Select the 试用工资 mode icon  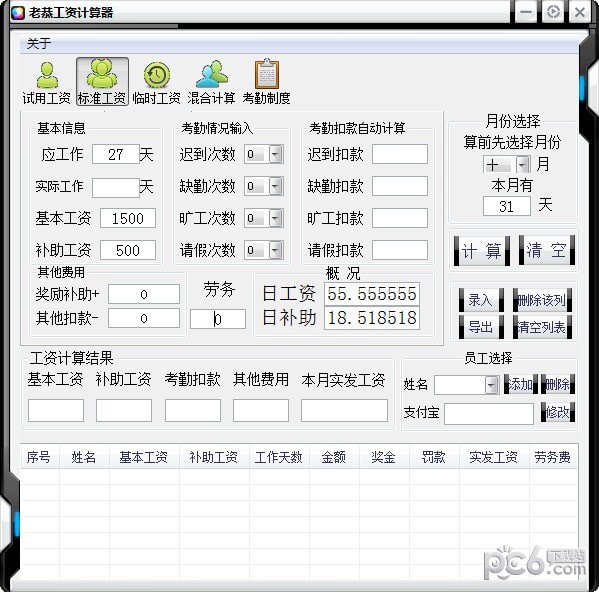pos(47,82)
